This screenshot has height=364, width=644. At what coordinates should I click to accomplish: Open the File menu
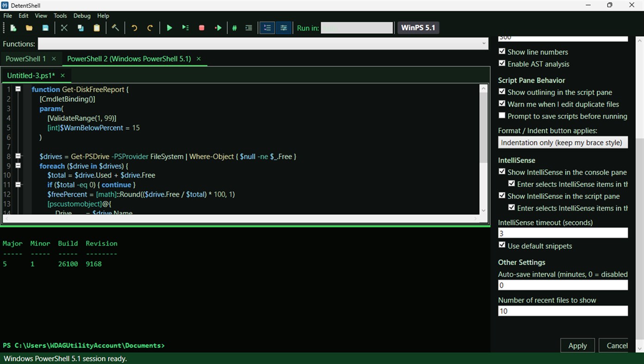[x=7, y=16]
